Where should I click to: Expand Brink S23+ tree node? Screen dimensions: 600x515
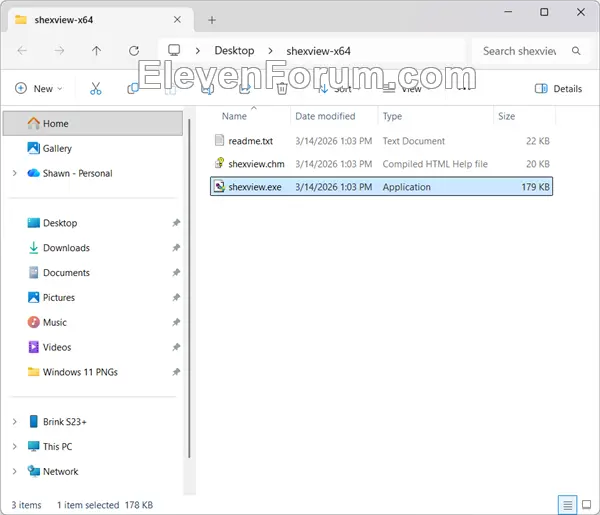click(x=15, y=422)
